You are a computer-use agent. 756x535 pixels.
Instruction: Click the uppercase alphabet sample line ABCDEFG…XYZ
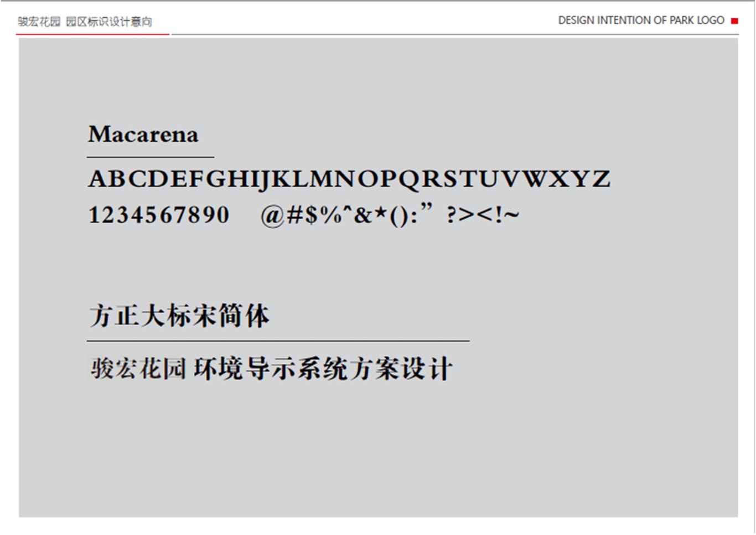[x=349, y=179]
